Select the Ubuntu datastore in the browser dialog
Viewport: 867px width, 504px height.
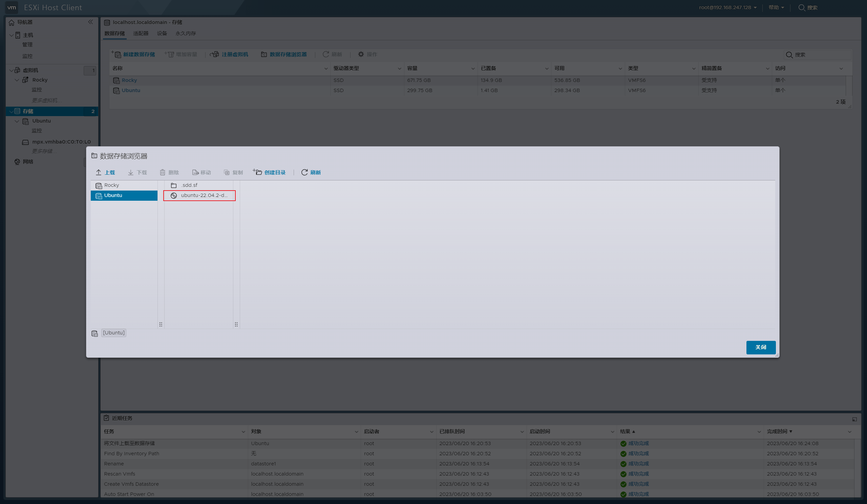point(124,195)
